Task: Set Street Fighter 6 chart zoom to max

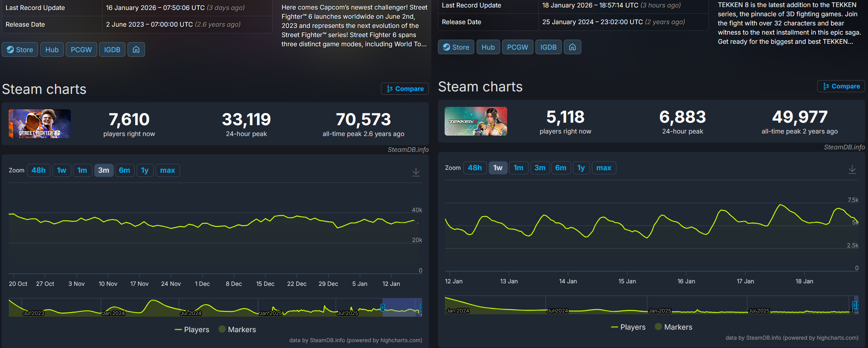Action: (168, 170)
